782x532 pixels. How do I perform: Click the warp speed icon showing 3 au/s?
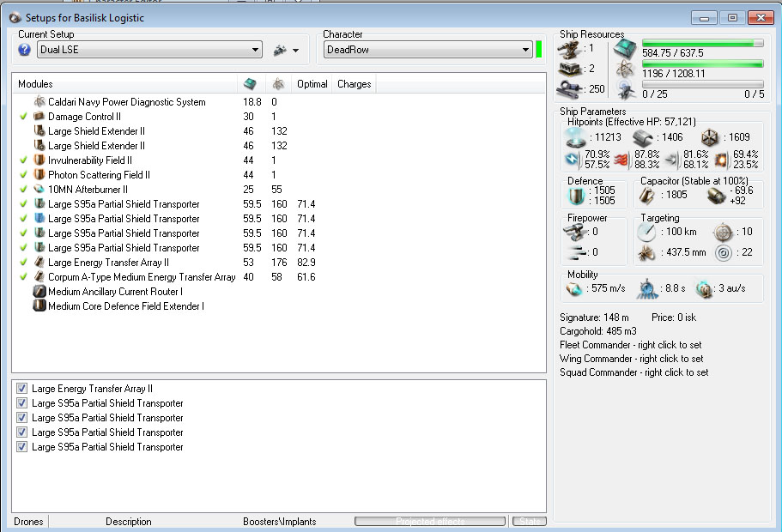point(704,288)
